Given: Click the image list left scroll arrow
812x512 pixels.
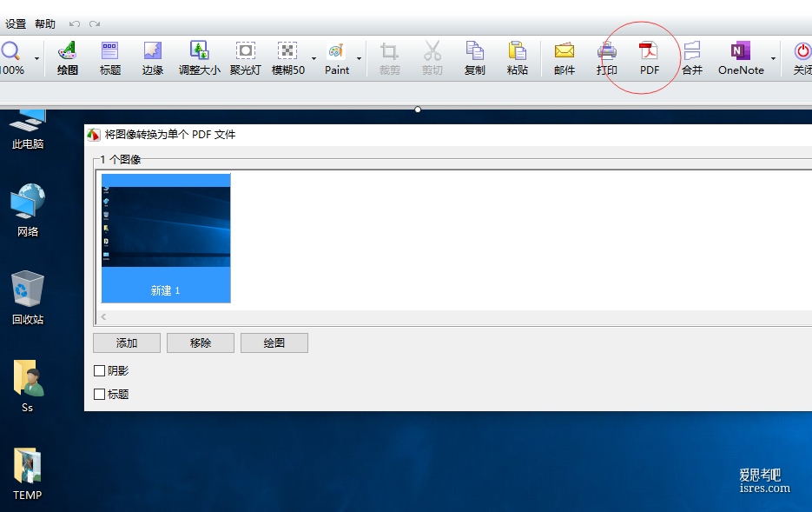Looking at the screenshot, I should (x=103, y=316).
